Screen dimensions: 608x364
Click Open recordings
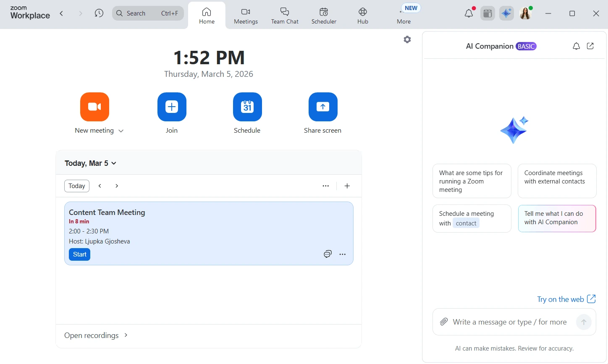coord(92,335)
